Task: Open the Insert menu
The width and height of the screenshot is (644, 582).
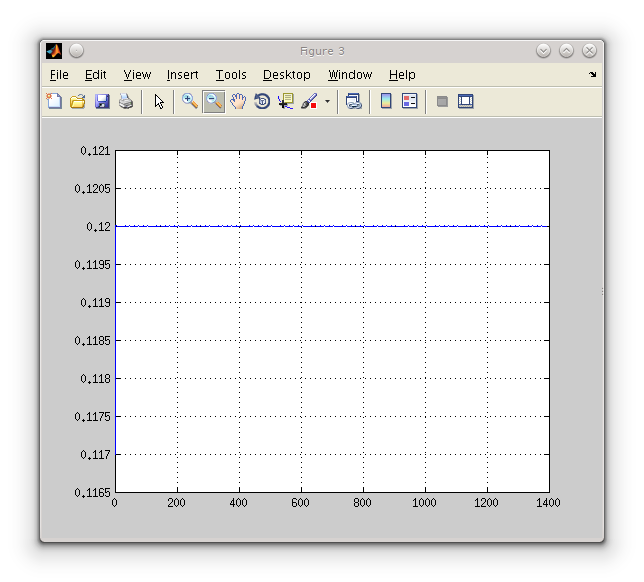Action: coord(182,75)
